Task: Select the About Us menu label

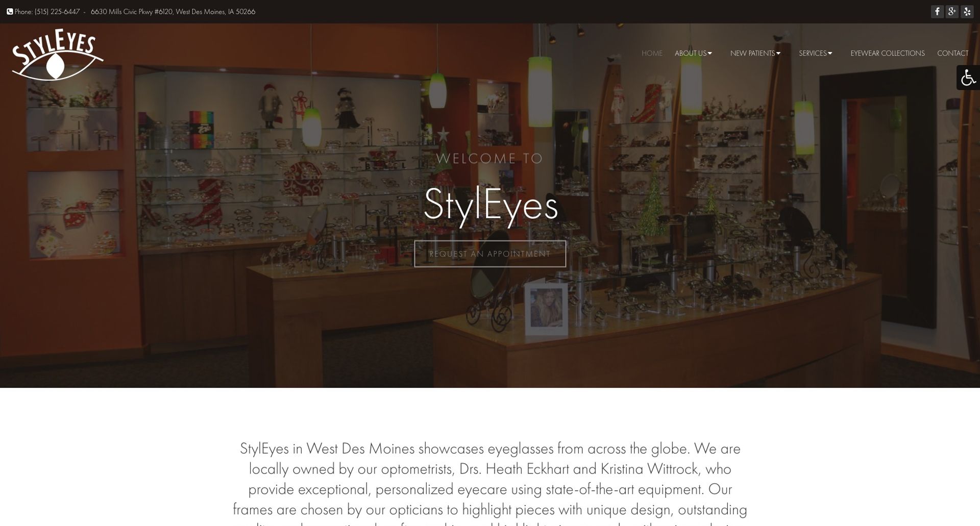Action: click(x=691, y=53)
